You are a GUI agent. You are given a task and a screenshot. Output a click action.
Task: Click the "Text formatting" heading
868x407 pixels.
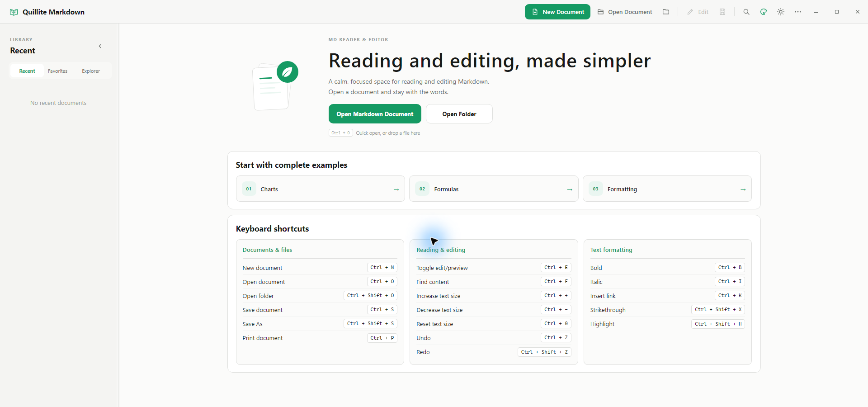point(611,250)
